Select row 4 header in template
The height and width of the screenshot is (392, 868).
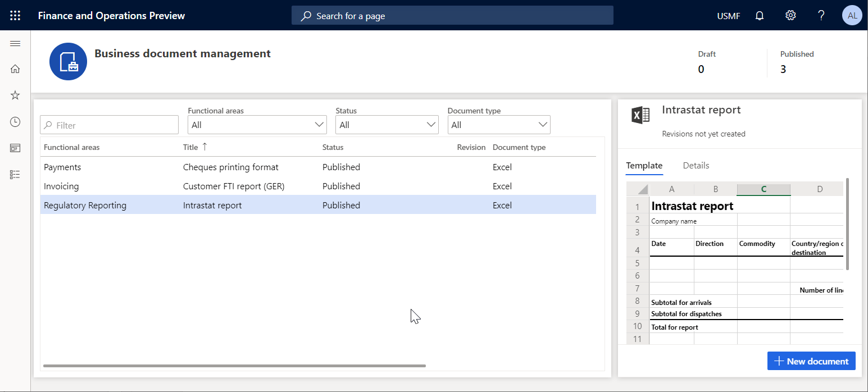(x=638, y=248)
